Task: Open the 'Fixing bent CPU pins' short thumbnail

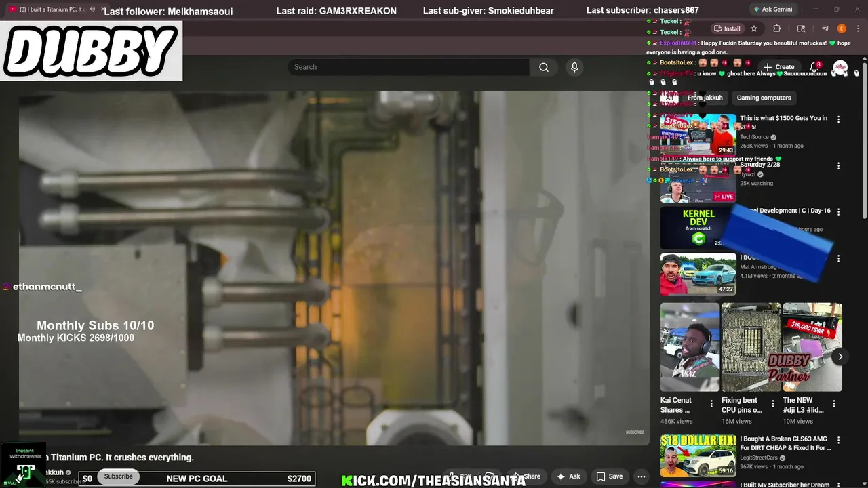Action: click(751, 347)
